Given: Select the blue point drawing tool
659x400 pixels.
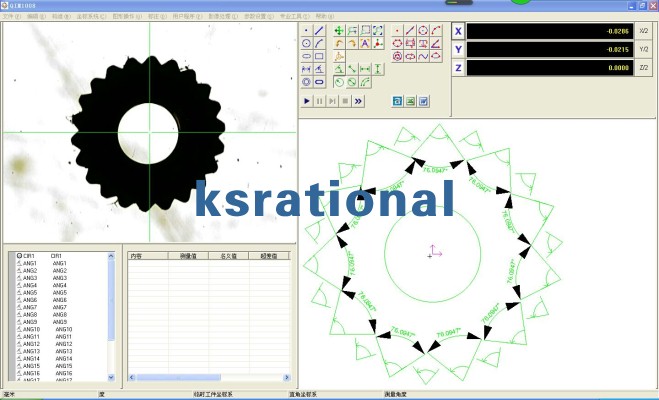Looking at the screenshot, I should pos(306,31).
